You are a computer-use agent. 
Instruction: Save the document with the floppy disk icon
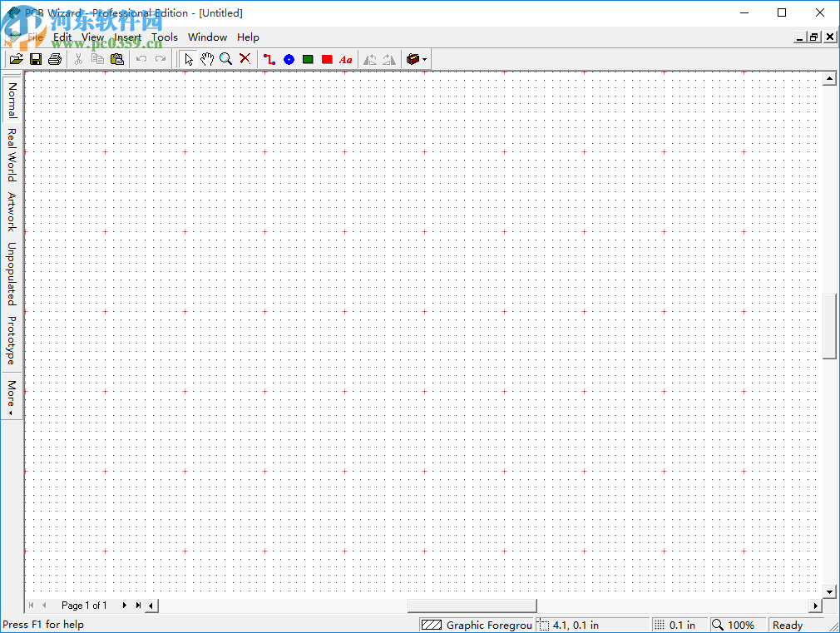36,59
